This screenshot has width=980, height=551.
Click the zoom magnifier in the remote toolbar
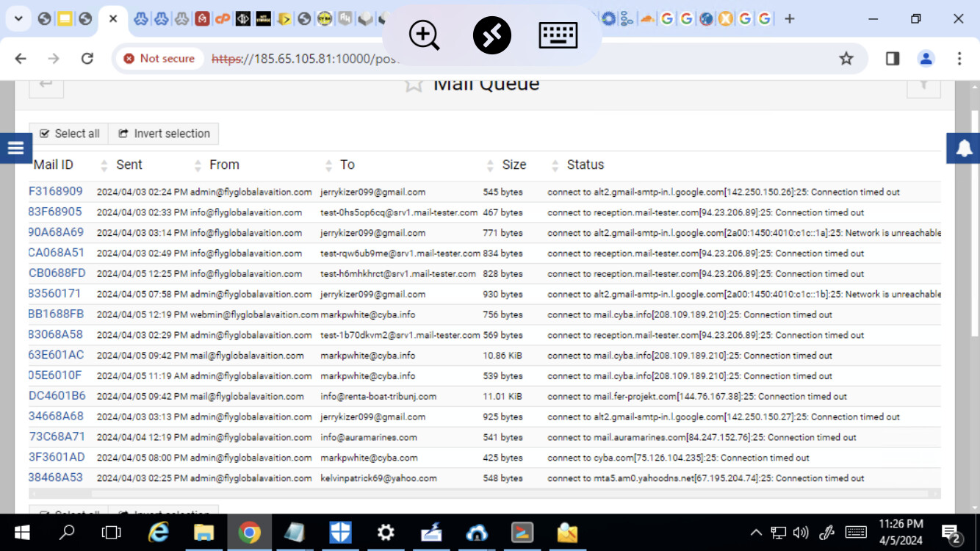coord(424,35)
